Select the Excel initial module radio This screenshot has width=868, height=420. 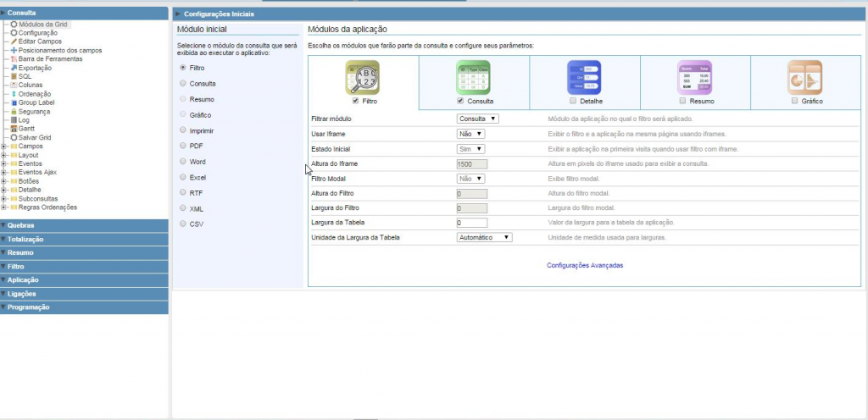[182, 177]
